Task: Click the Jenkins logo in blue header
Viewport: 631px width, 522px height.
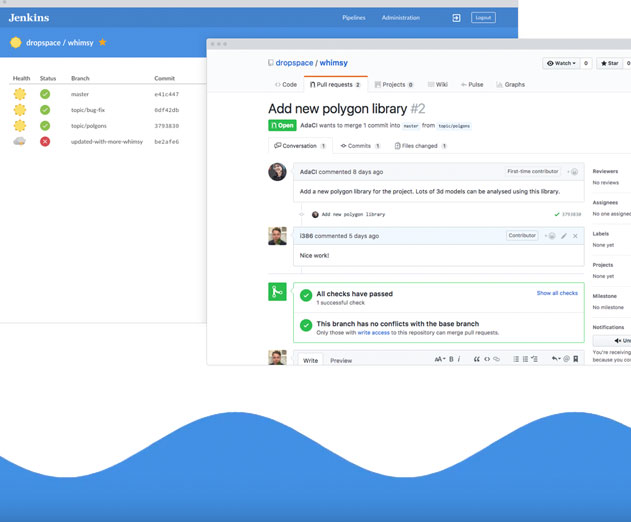Action: tap(29, 18)
